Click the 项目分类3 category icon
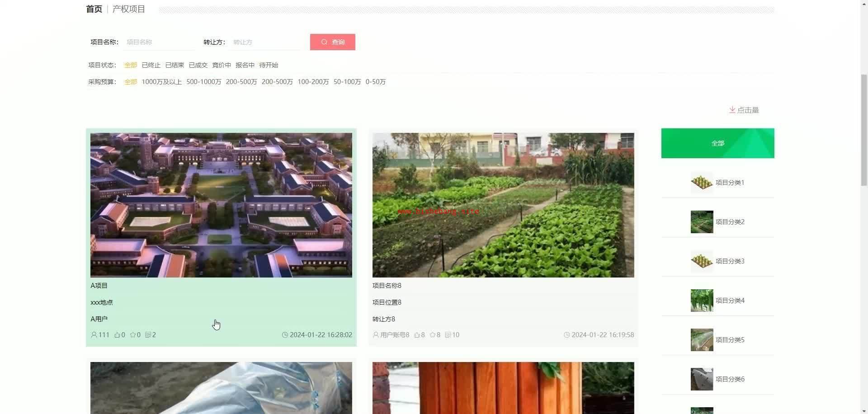Image resolution: width=868 pixels, height=414 pixels. click(x=702, y=261)
